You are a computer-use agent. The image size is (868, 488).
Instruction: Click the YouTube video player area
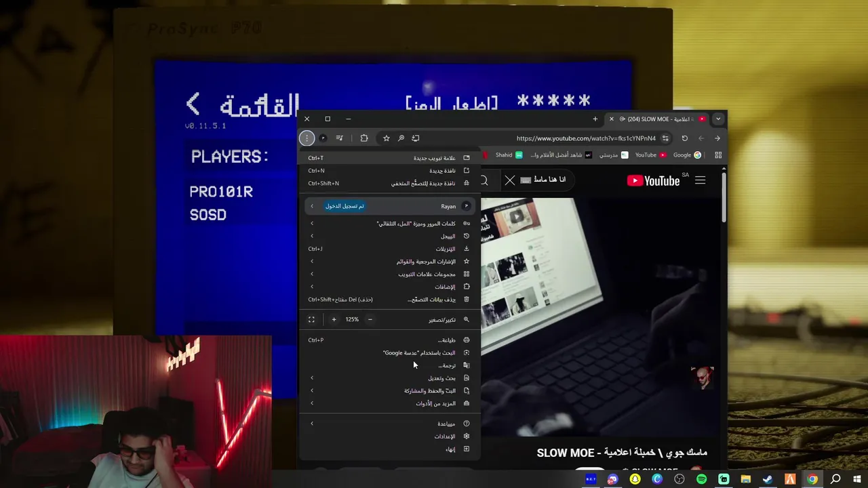tap(600, 317)
